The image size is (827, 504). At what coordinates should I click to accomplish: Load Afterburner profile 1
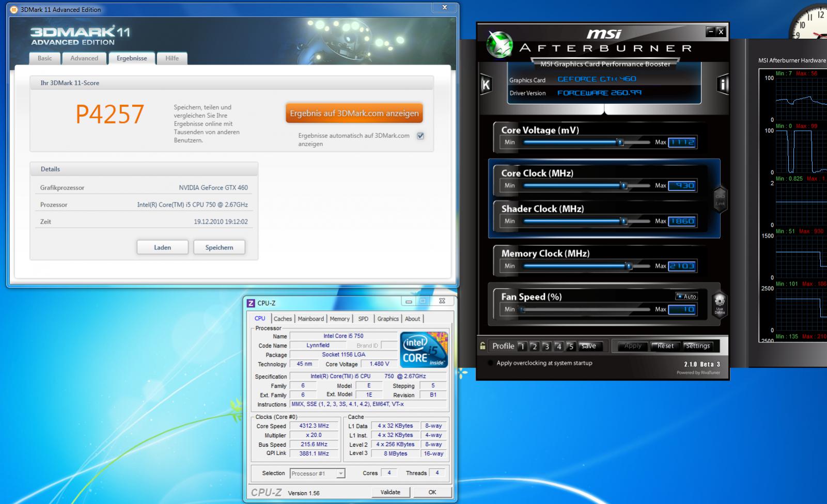point(522,346)
